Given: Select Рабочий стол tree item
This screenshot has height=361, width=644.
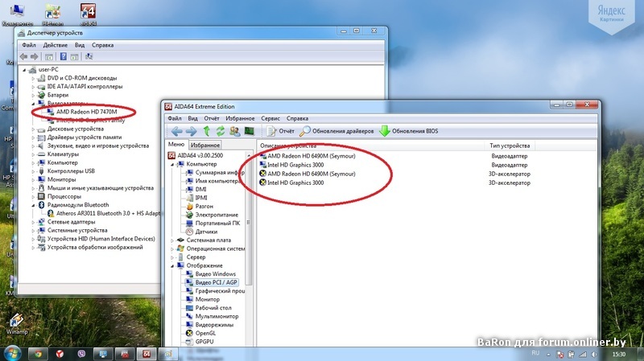Looking at the screenshot, I should coord(208,308).
